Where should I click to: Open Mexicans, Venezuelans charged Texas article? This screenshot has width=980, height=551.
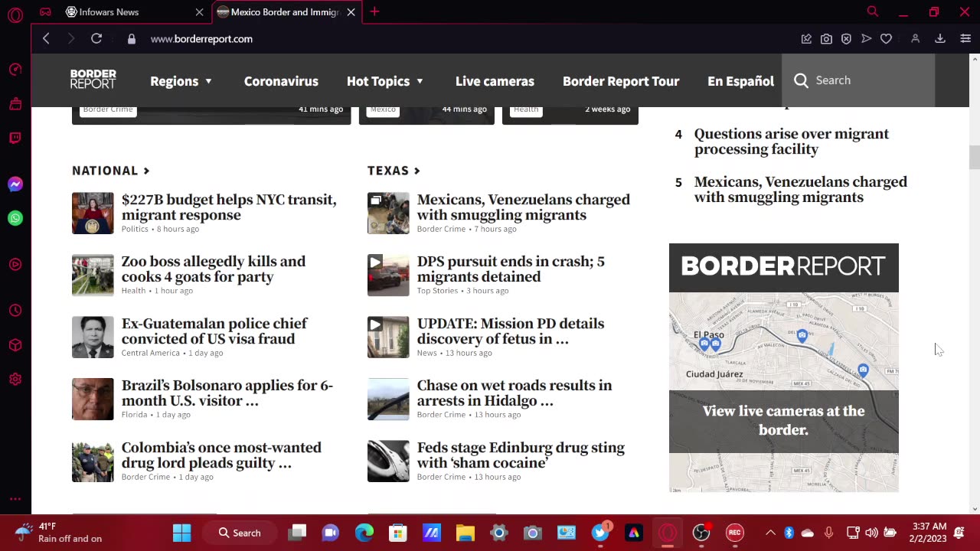[x=524, y=207]
